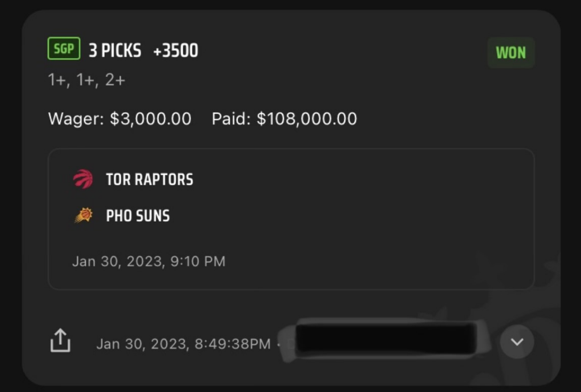Click the green SGP badge
The height and width of the screenshot is (392, 581).
point(64,49)
